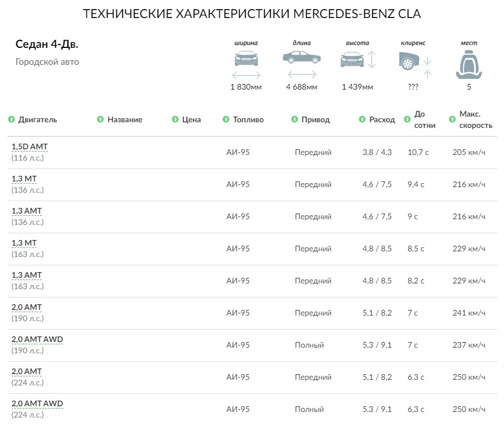Sort by the Двигатель column header
Image resolution: width=504 pixels, height=426 pixels.
38,119
